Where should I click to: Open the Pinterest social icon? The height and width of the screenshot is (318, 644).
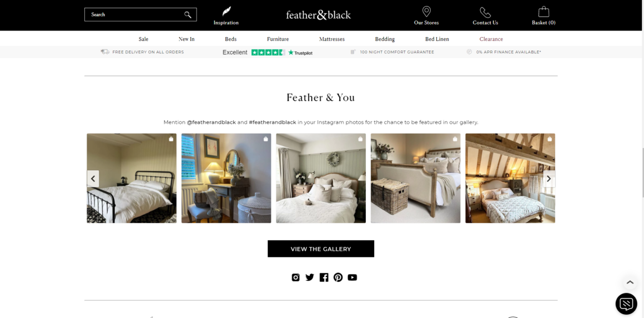[338, 277]
